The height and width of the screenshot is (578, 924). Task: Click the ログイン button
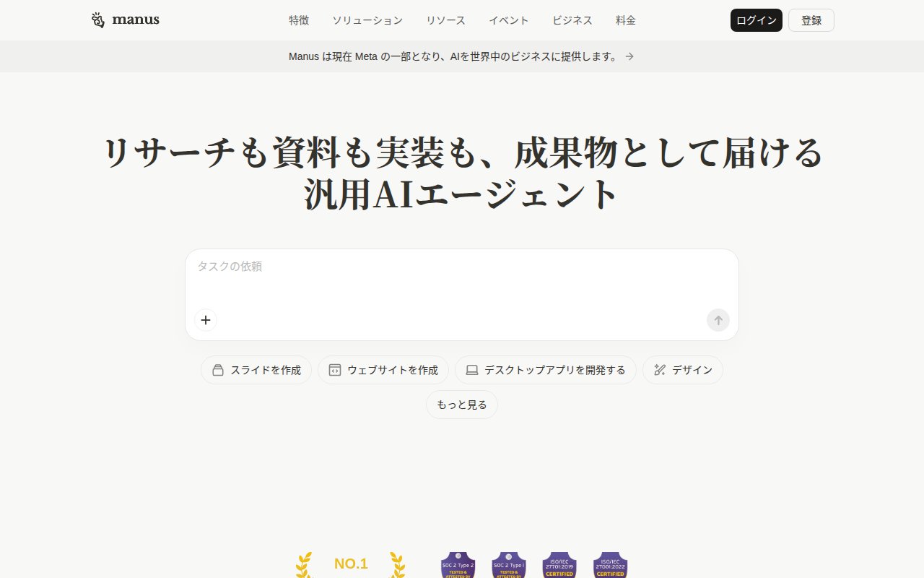(757, 20)
